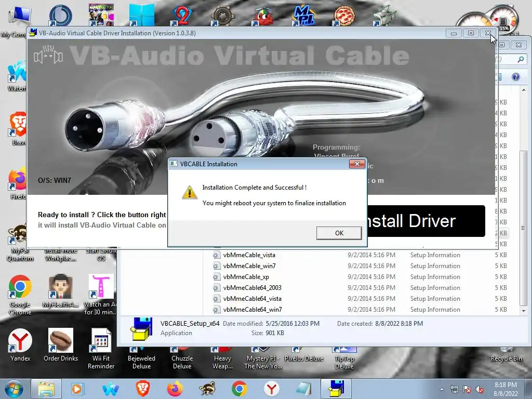This screenshot has height=399, width=532.
Task: Open Google Chrome from the taskbar
Action: pyautogui.click(x=239, y=389)
